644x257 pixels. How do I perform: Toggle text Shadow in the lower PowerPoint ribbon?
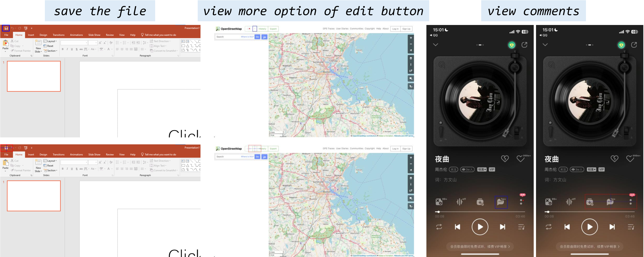(x=77, y=169)
